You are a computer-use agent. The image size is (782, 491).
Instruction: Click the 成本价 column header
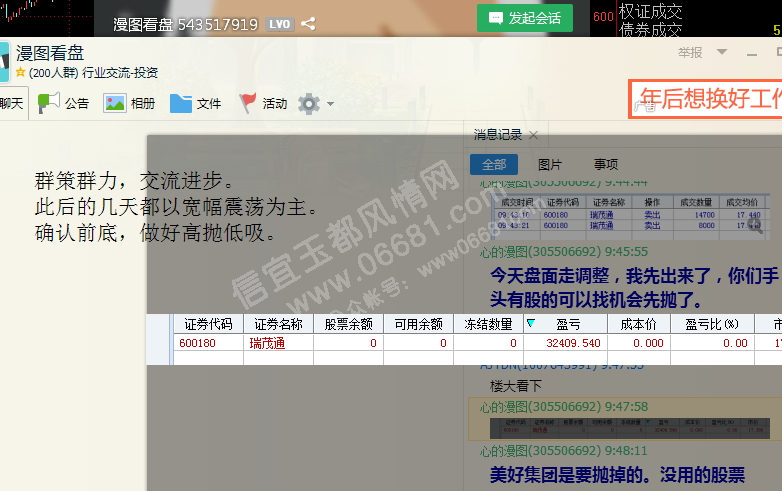(x=639, y=324)
